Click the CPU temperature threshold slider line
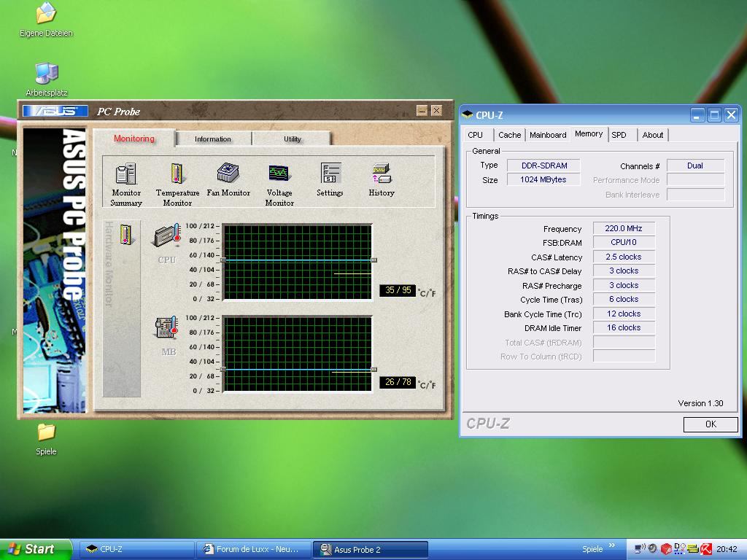Image resolution: width=747 pixels, height=560 pixels. (298, 260)
